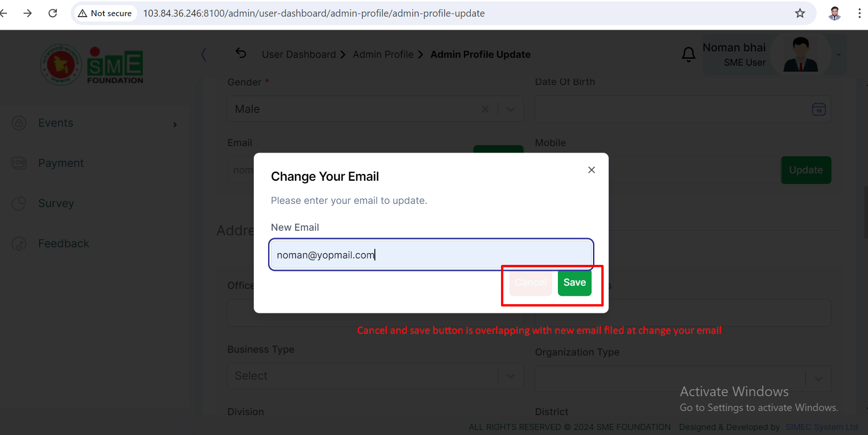
Task: Open the Chrome profile avatar
Action: click(834, 13)
